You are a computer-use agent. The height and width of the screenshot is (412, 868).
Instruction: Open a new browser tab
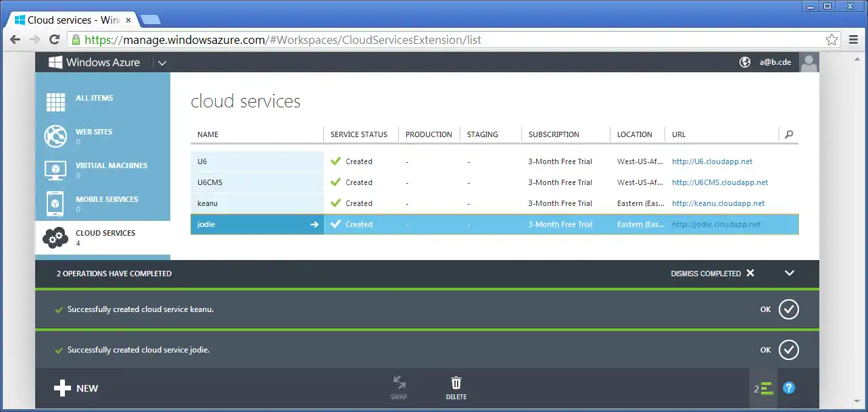150,20
